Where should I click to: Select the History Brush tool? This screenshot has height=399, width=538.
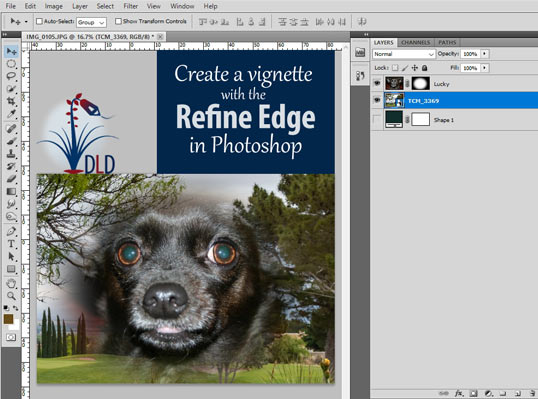(x=11, y=166)
